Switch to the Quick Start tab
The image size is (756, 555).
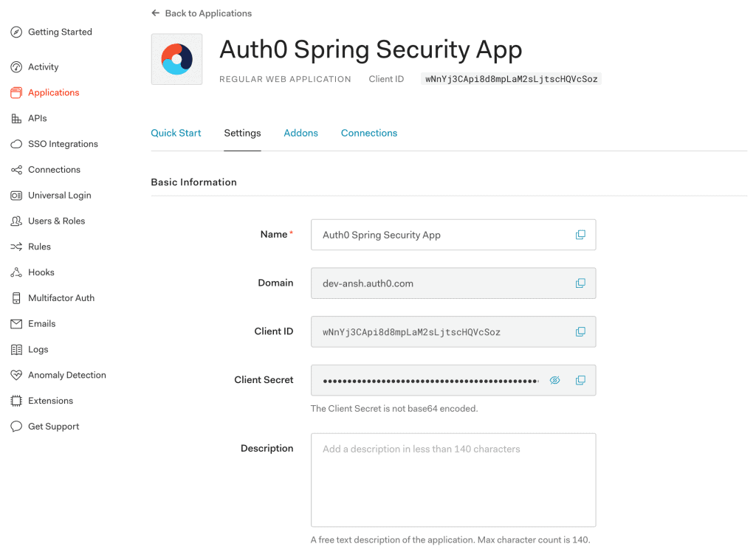point(176,134)
